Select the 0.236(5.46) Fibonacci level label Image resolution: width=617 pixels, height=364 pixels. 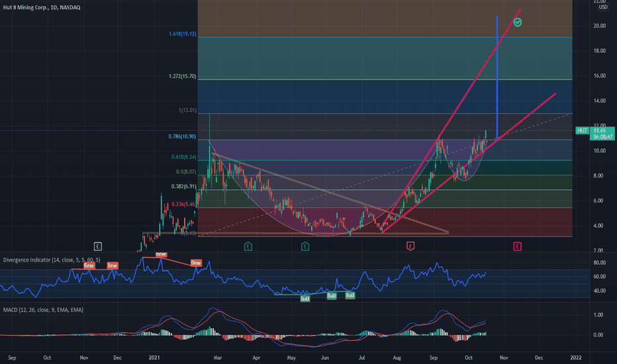[184, 205]
